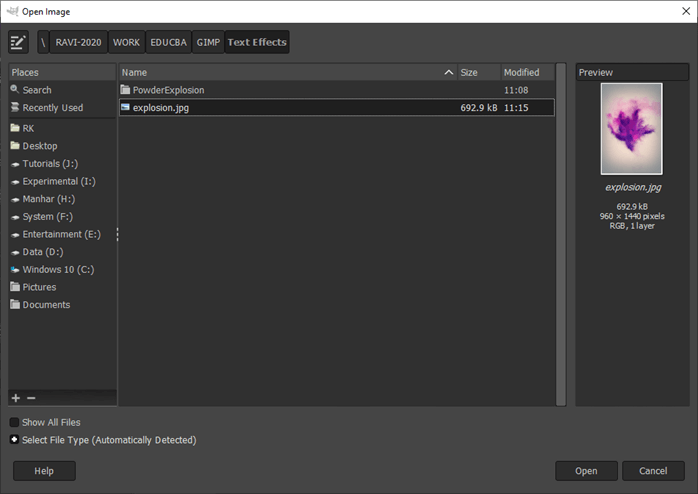Click the explosion.jpg preview thumbnail
Screen dimensions: 698x494
click(632, 129)
